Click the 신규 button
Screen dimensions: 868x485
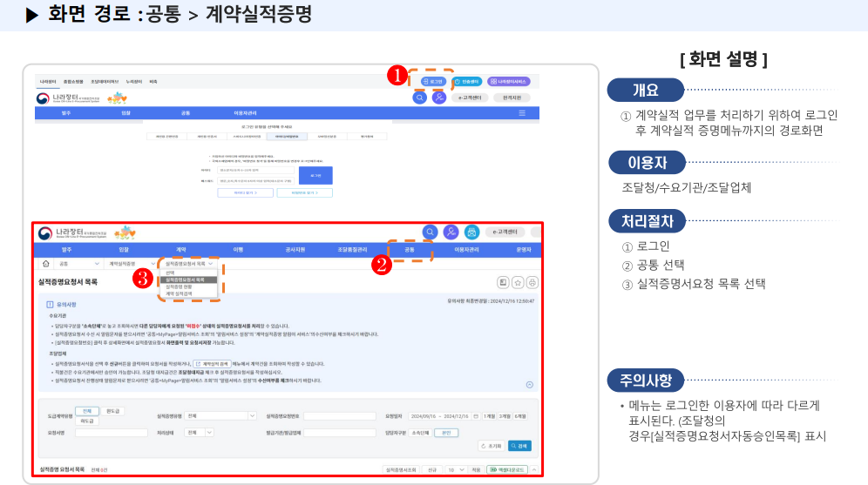coord(431,469)
